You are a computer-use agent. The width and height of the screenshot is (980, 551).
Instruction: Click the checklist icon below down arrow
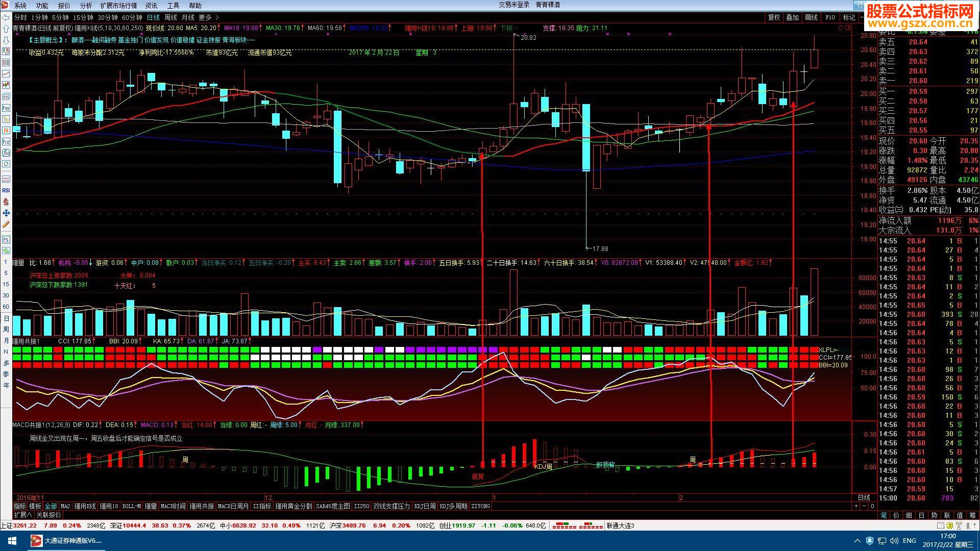click(x=6, y=51)
